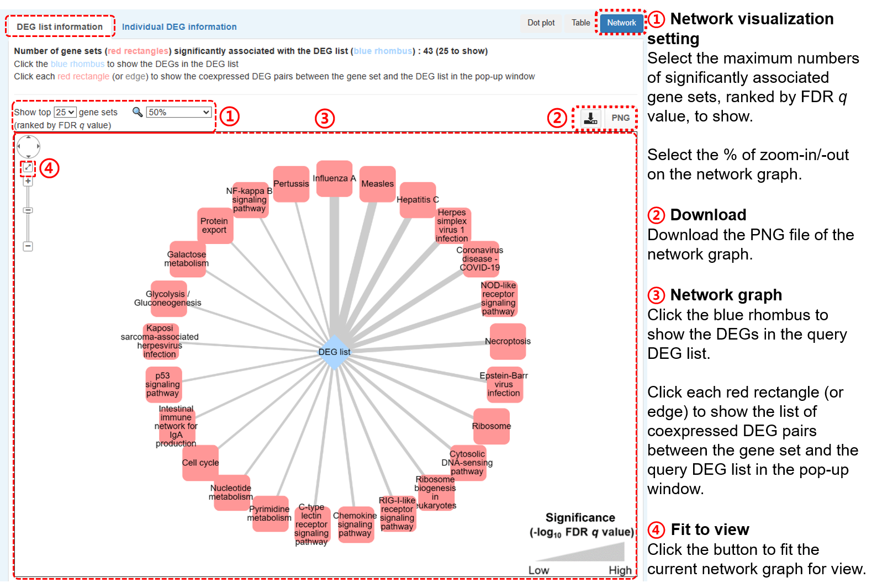This screenshot has height=588, width=877.
Task: Pan the network down with bottom arrow
Action: [x=28, y=156]
